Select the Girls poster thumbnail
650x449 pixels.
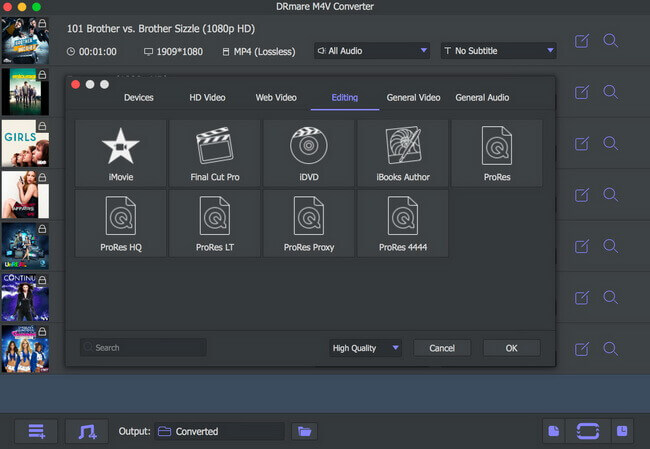25,143
